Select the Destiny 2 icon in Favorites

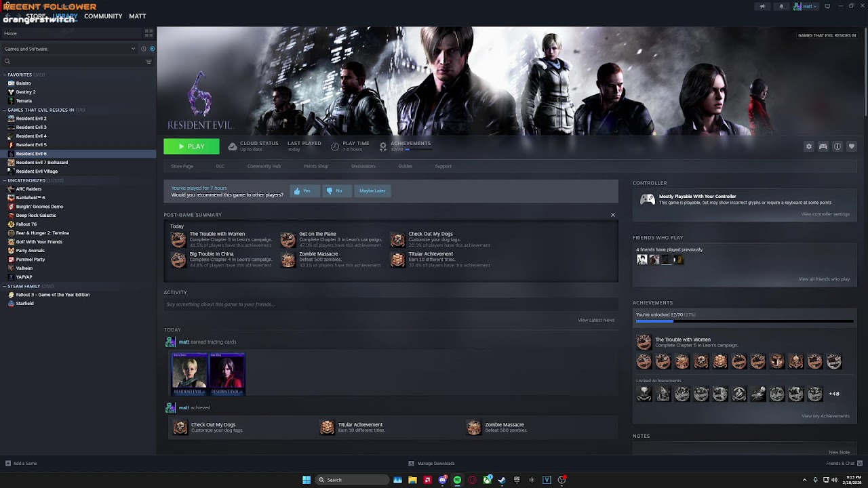11,92
